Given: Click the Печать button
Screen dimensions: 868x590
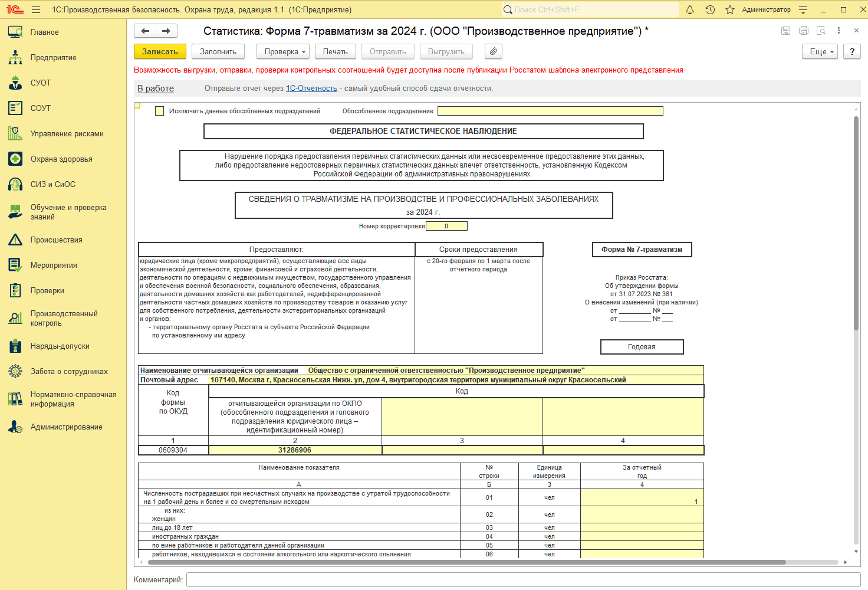Looking at the screenshot, I should click(x=336, y=52).
